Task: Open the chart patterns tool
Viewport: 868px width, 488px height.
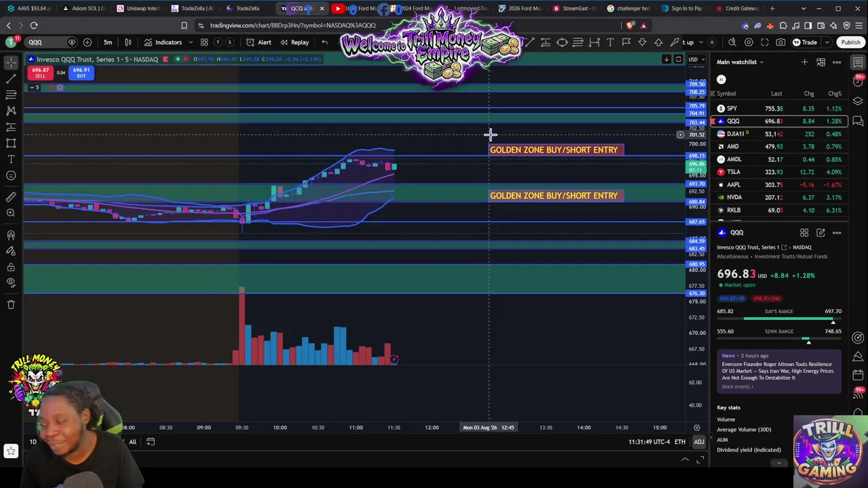Action: pos(11,110)
